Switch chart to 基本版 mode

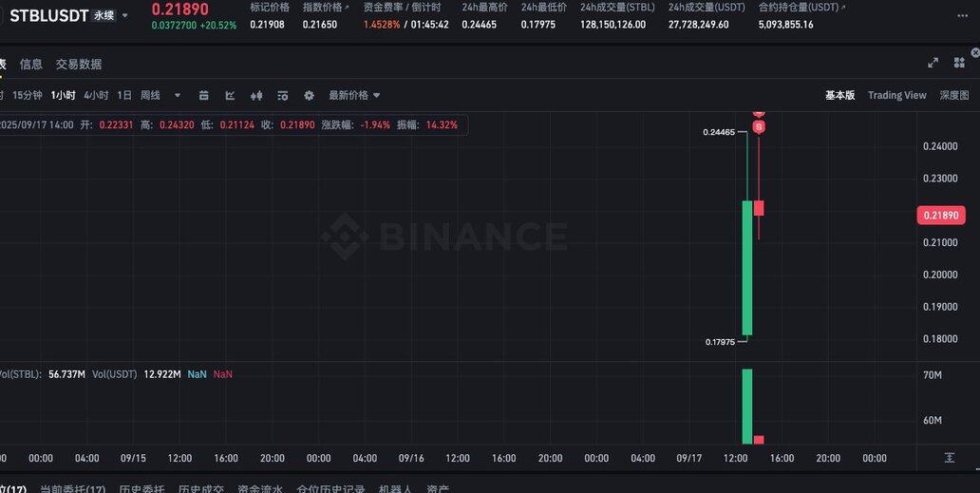pyautogui.click(x=840, y=95)
